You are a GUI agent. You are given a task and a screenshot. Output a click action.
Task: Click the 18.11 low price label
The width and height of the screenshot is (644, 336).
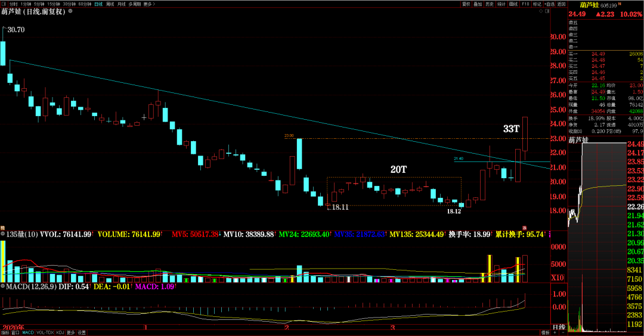point(340,207)
